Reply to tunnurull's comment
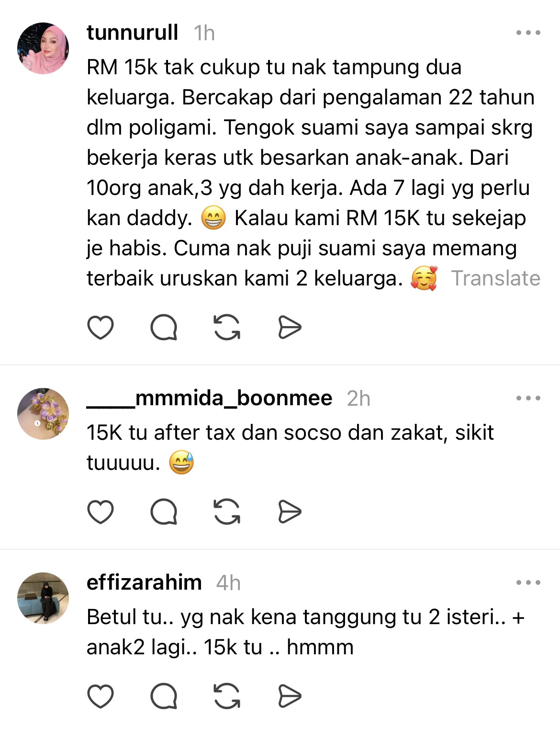Viewport: 560px width, 730px height. 164,328
